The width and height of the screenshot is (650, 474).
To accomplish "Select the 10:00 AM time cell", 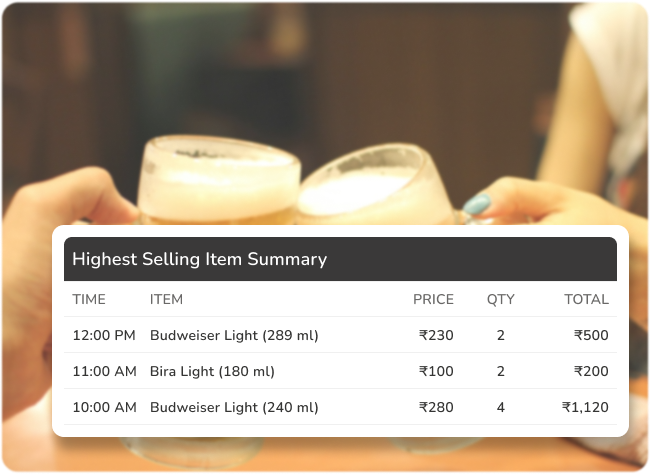I will [104, 407].
